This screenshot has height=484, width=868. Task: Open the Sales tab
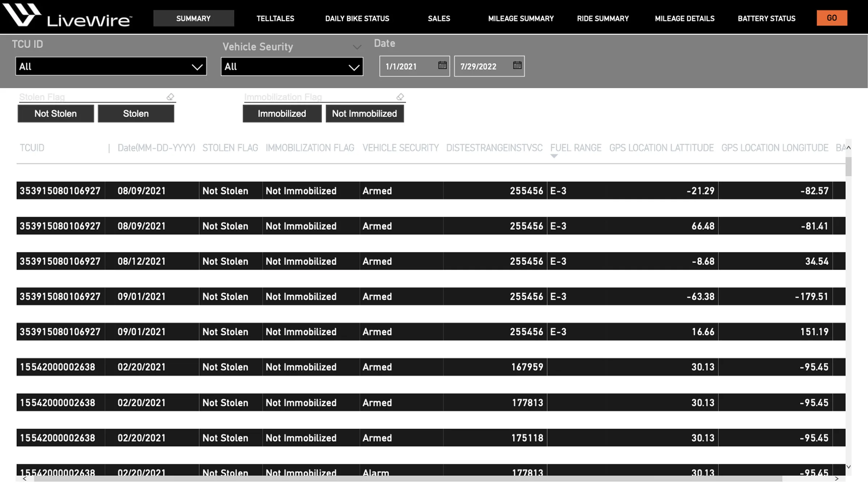439,18
